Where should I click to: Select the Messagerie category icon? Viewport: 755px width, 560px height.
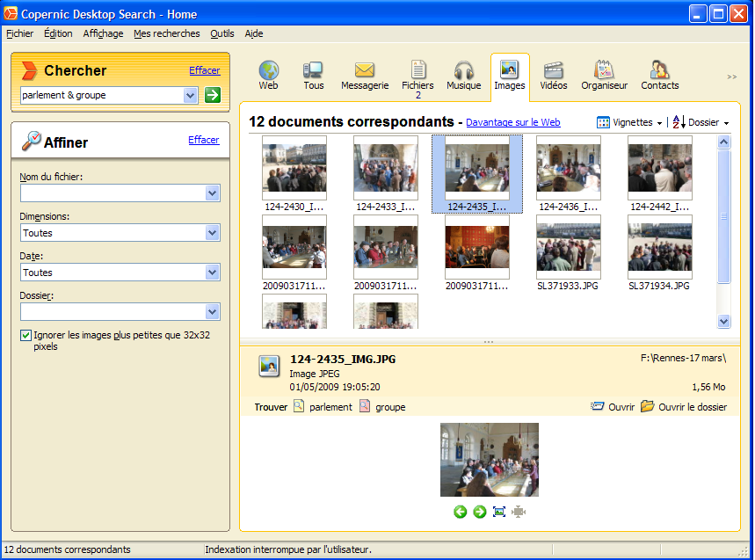[x=365, y=75]
